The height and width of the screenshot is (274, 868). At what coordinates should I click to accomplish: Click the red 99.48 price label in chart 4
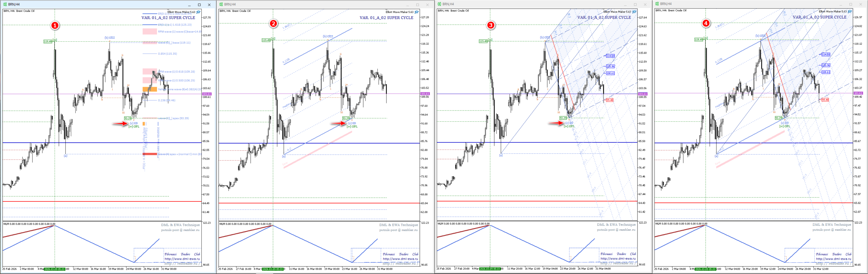click(825, 100)
